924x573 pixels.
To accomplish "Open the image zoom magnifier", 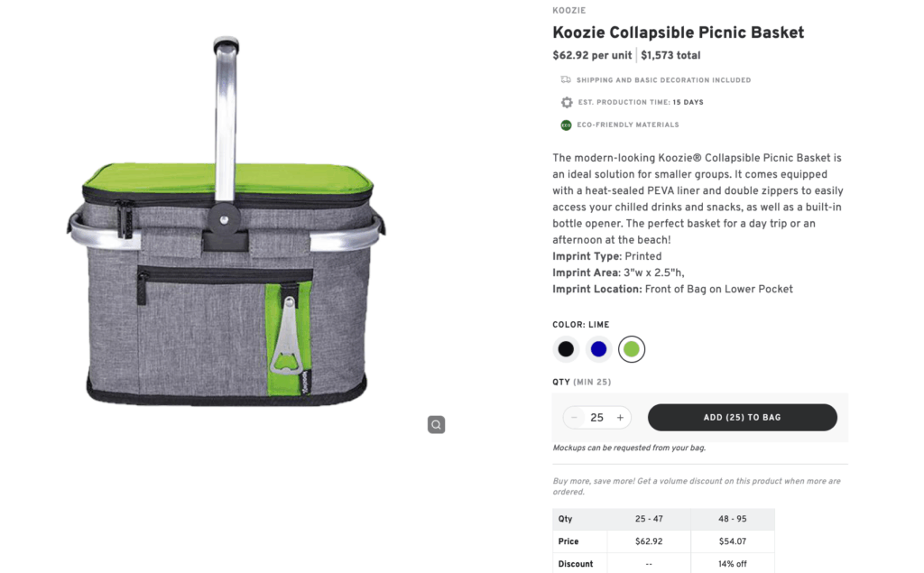I will (x=437, y=424).
